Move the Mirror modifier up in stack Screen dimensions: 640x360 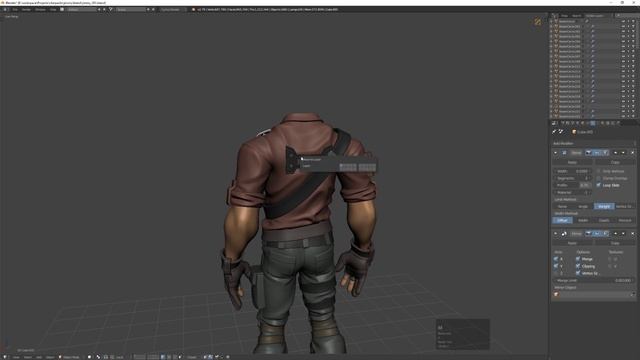(x=616, y=233)
